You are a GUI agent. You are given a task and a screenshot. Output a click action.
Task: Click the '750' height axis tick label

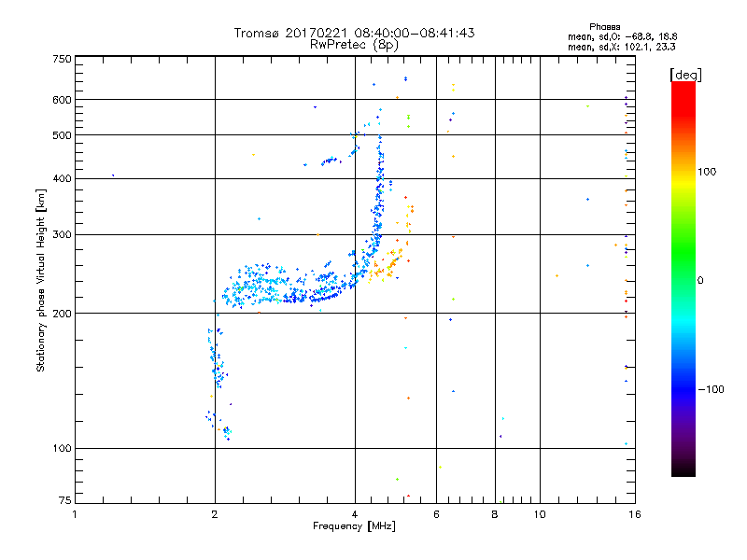62,59
